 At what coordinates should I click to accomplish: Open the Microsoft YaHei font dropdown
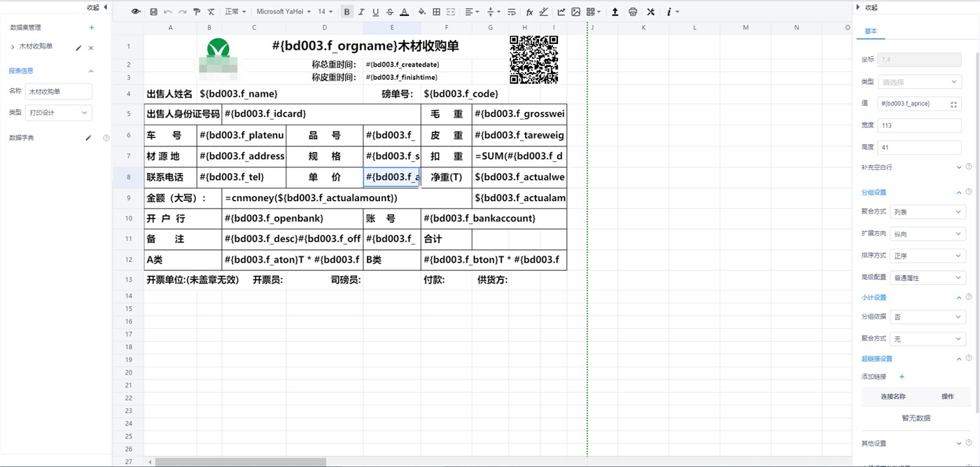click(283, 12)
